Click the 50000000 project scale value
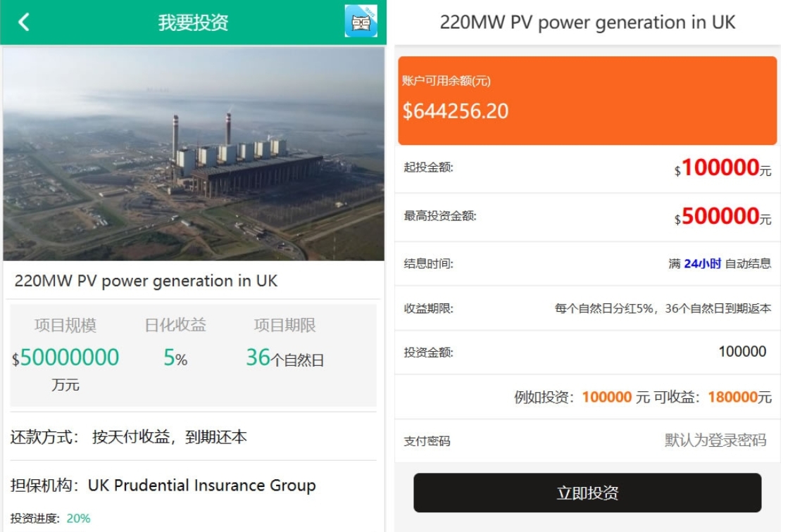 [69, 358]
